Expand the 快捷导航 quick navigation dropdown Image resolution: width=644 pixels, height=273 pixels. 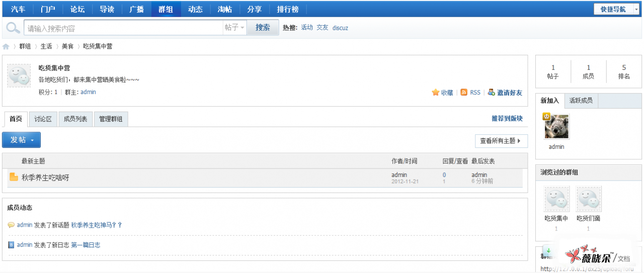click(616, 9)
